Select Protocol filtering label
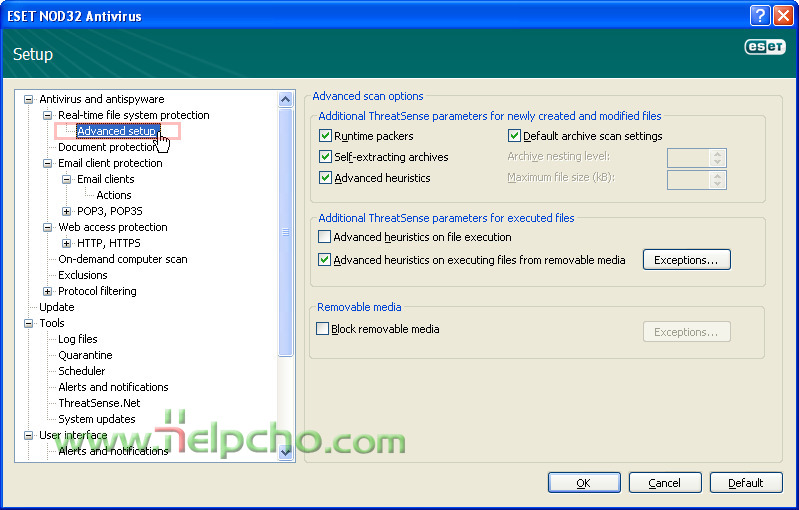This screenshot has width=799, height=510. (97, 291)
